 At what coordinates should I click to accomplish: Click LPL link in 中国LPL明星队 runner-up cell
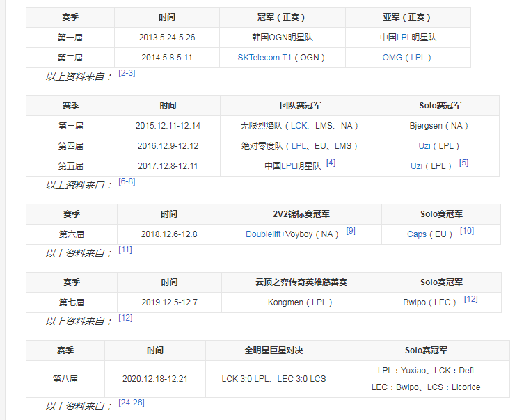pos(404,38)
